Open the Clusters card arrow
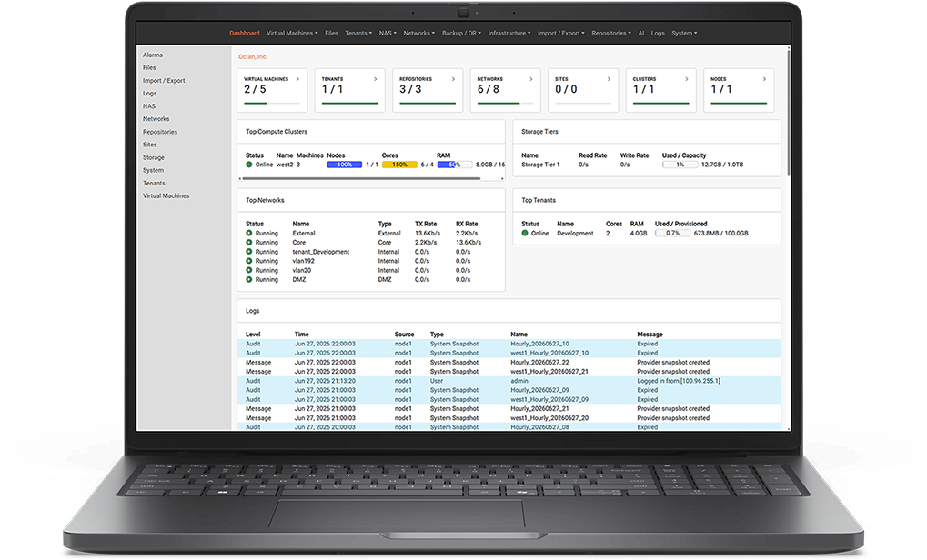 click(687, 78)
